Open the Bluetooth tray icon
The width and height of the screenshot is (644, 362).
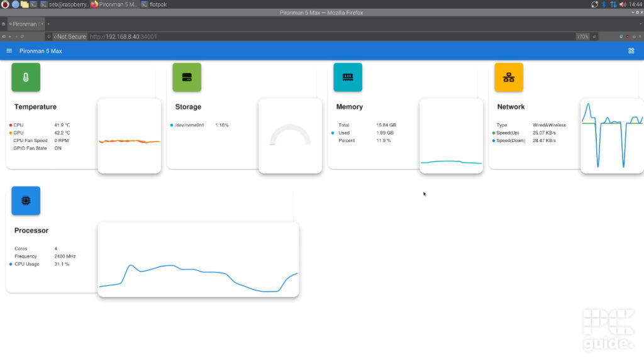pyautogui.click(x=604, y=4)
